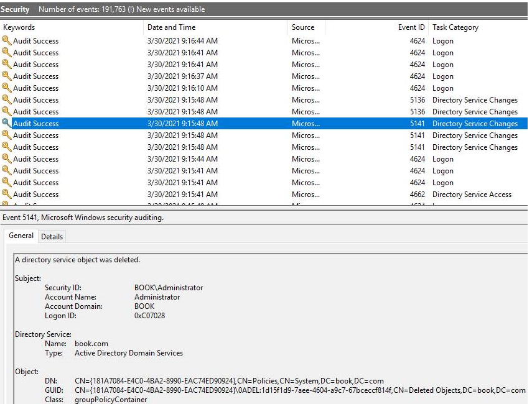Image resolution: width=532 pixels, height=404 pixels.
Task: Click the key icon of the highlighted 5141 event
Action: click(x=6, y=123)
